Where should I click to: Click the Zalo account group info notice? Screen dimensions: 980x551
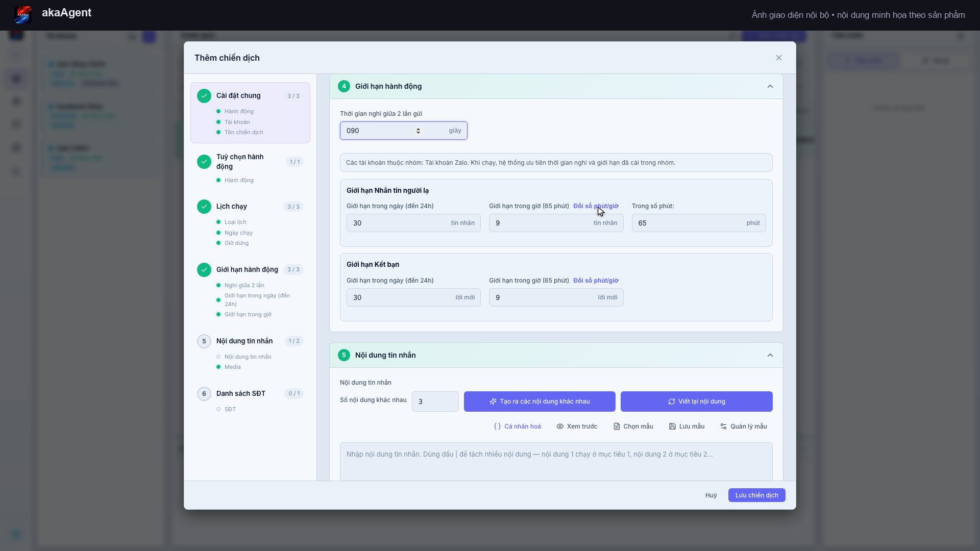556,163
